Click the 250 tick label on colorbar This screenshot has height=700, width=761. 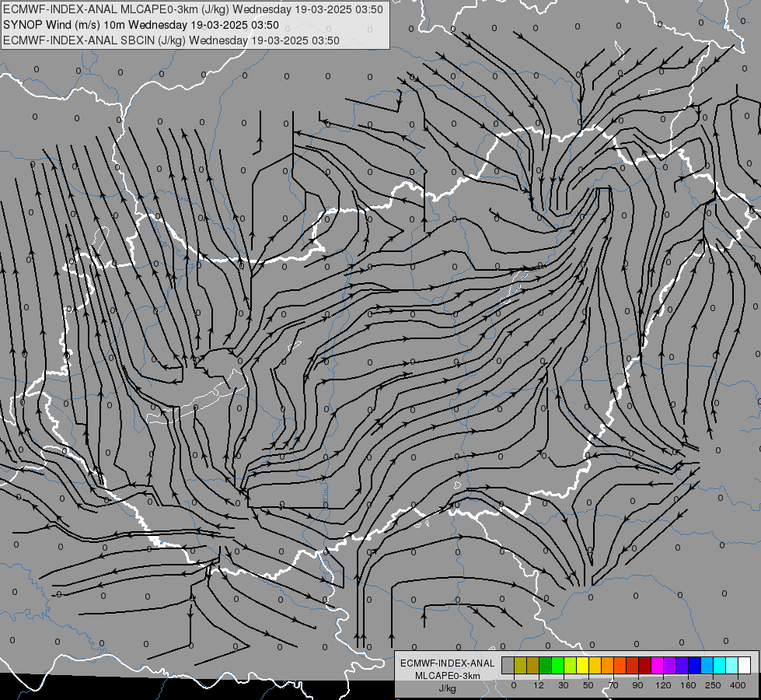[713, 685]
